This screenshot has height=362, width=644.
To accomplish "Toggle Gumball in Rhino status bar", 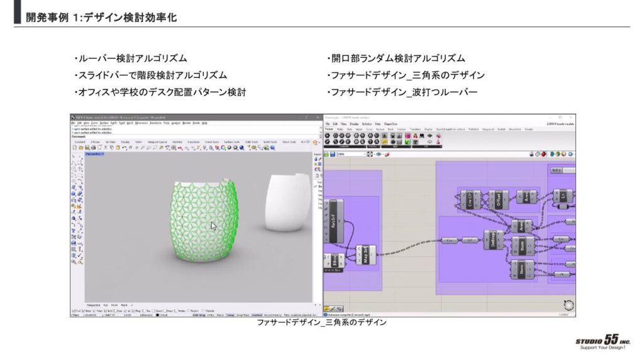I will pyautogui.click(x=257, y=315).
